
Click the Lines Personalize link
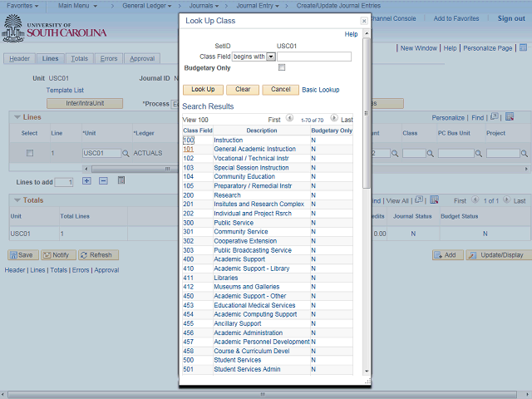[448, 118]
